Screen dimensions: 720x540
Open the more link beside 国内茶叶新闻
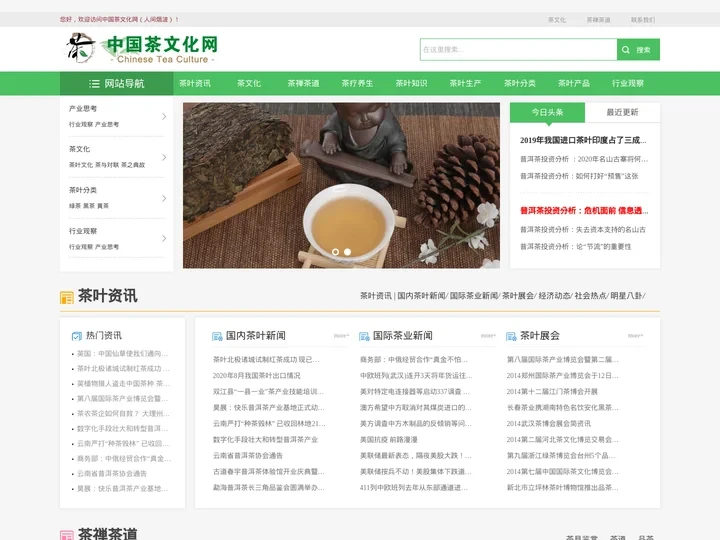click(x=341, y=336)
